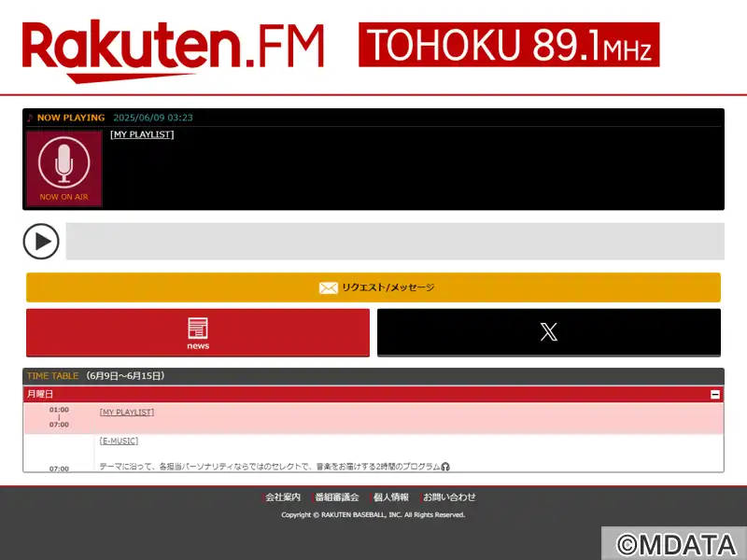This screenshot has width=747, height=560.
Task: Open the Rakuten.FM logo
Action: pyautogui.click(x=173, y=51)
